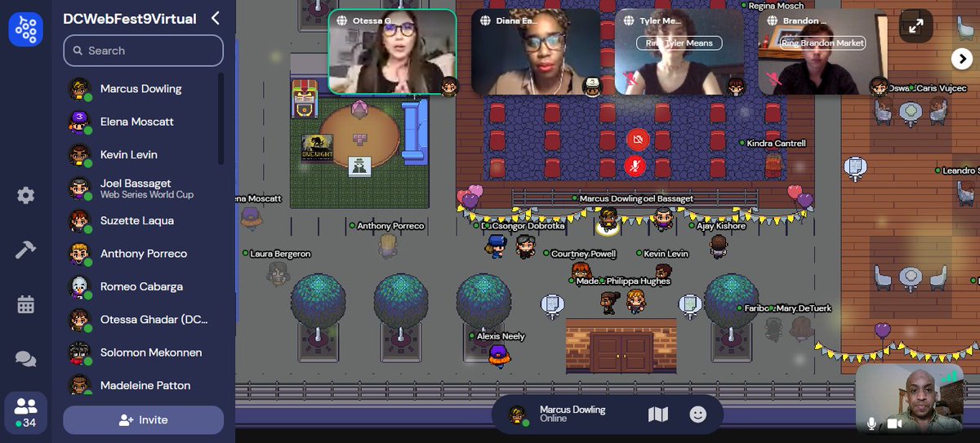Open the chat bubbles icon
The width and height of the screenshot is (980, 443).
coord(25,358)
